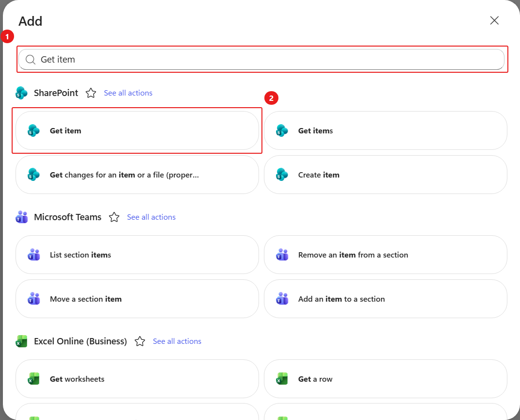Click the Excel Online (Business) connector logo

tap(21, 341)
